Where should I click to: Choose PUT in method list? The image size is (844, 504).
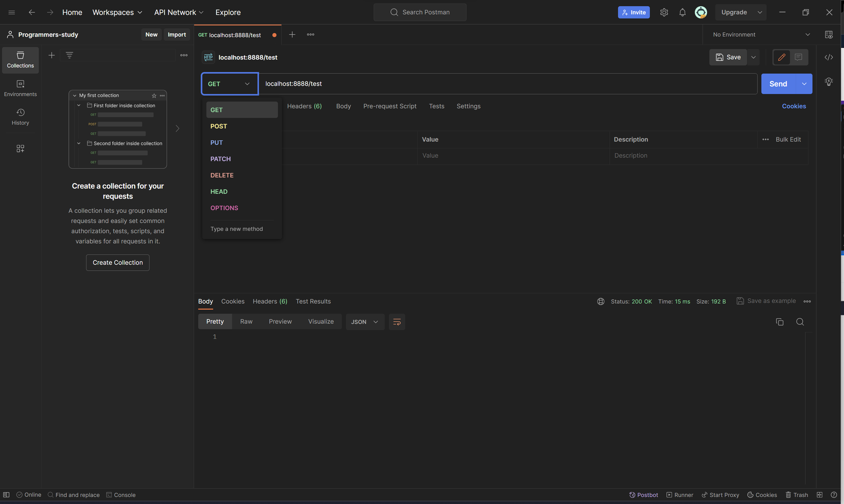(x=242, y=143)
